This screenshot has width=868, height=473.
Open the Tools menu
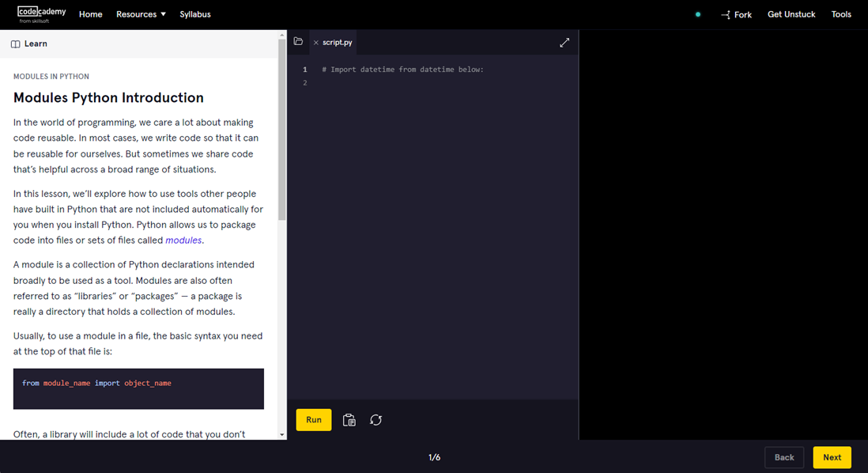point(841,14)
